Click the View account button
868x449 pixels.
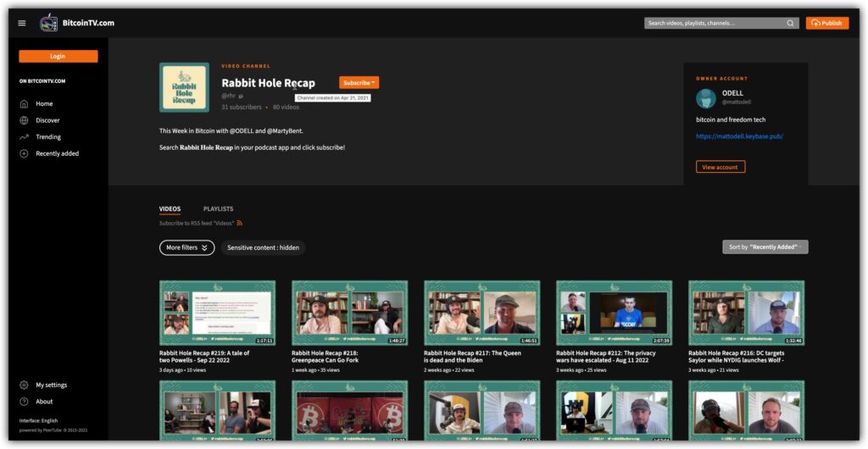click(x=721, y=167)
